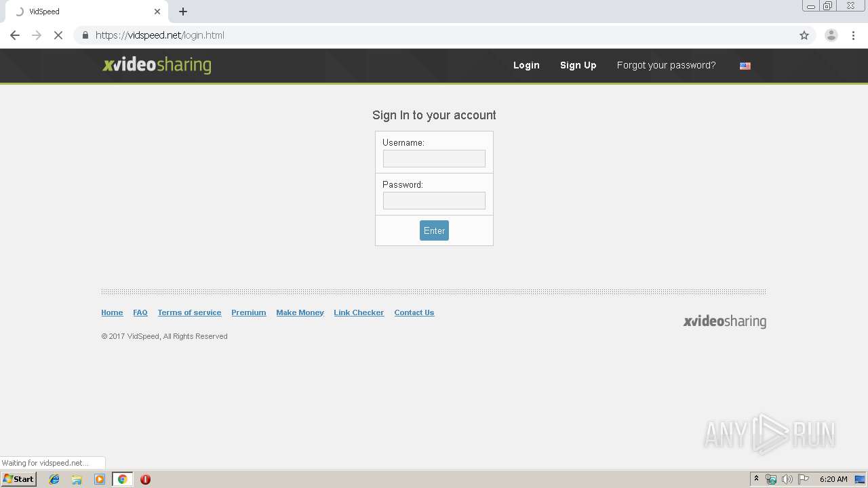Focus the Password input field
Image resolution: width=868 pixels, height=488 pixels.
(434, 201)
